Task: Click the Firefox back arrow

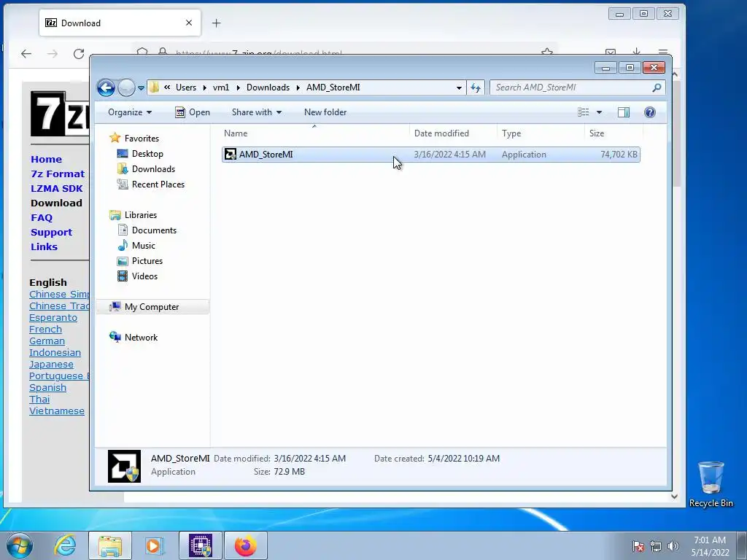Action: click(x=26, y=54)
